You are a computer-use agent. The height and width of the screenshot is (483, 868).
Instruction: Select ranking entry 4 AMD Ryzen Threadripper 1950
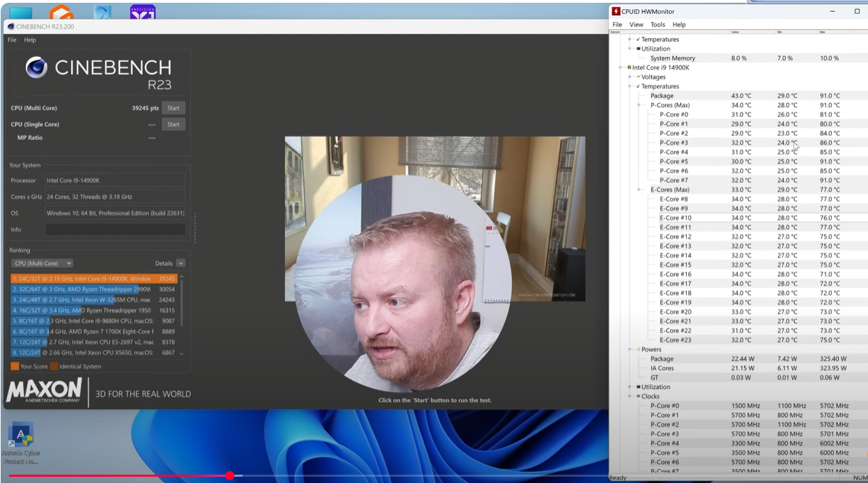(x=95, y=310)
